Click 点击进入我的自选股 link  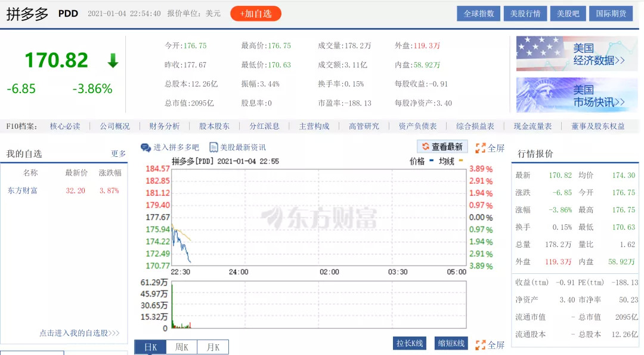(79, 333)
